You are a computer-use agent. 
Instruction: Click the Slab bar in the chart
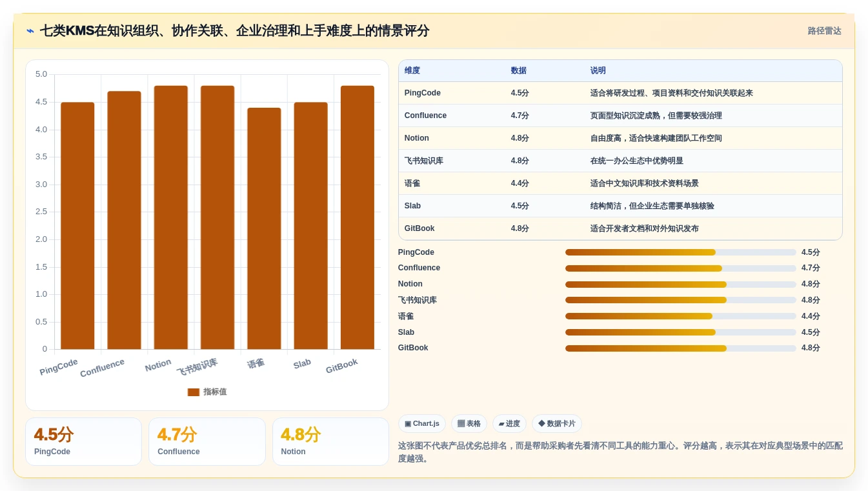pyautogui.click(x=310, y=226)
